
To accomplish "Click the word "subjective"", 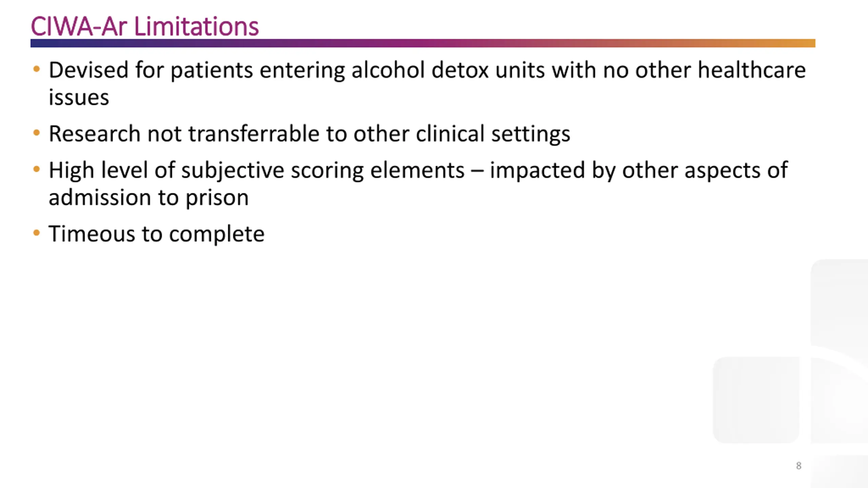I will (x=233, y=170).
